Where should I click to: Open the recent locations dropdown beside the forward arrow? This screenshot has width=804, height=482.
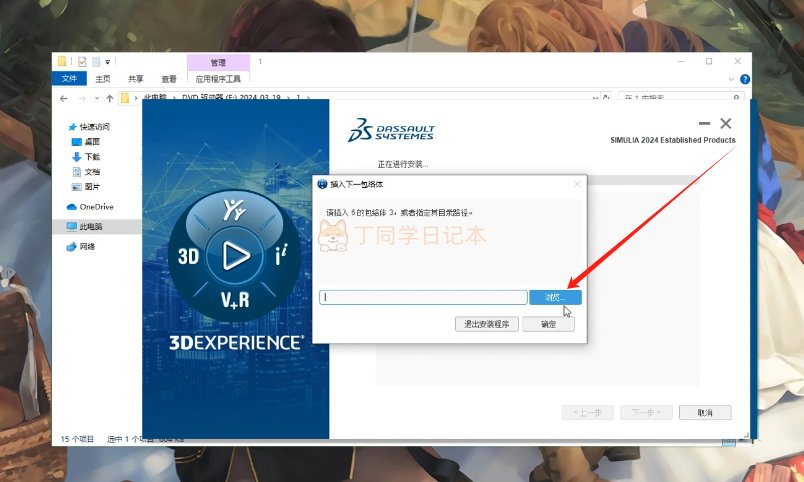96,98
